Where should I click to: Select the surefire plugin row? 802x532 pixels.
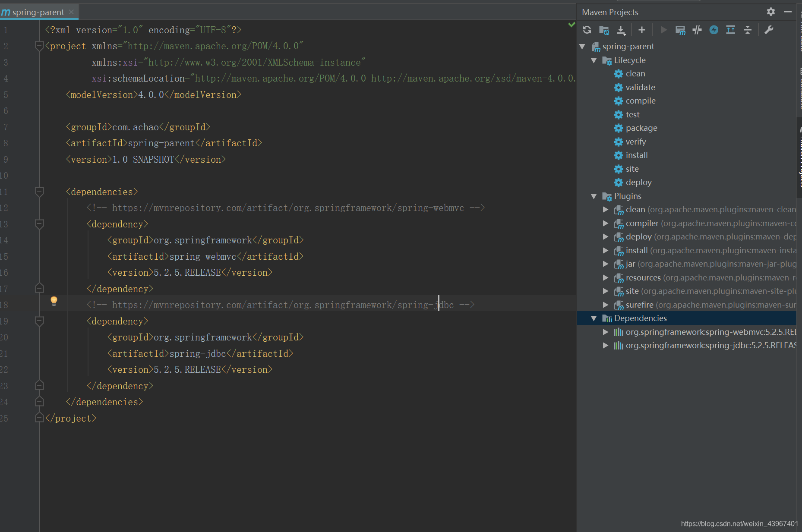tap(686, 305)
